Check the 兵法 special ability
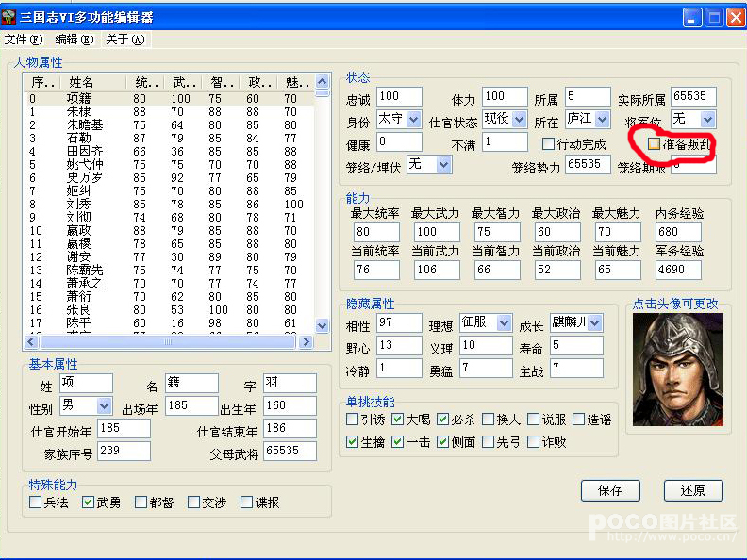The height and width of the screenshot is (560, 747). [35, 502]
